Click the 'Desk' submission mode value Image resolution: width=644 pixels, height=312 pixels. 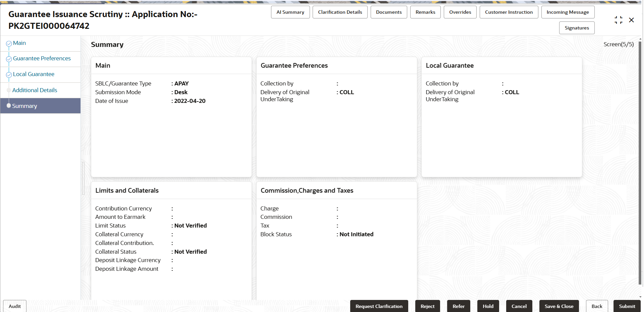[181, 92]
